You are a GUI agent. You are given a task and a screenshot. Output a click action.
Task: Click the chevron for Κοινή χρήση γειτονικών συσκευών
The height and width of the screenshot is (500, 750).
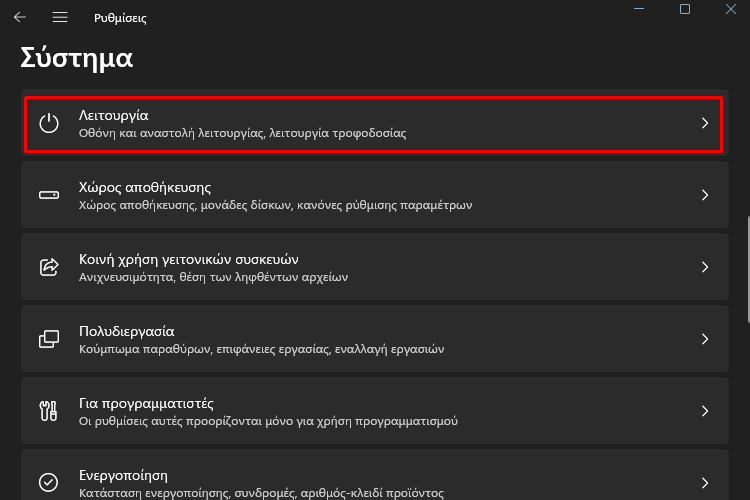pos(705,267)
